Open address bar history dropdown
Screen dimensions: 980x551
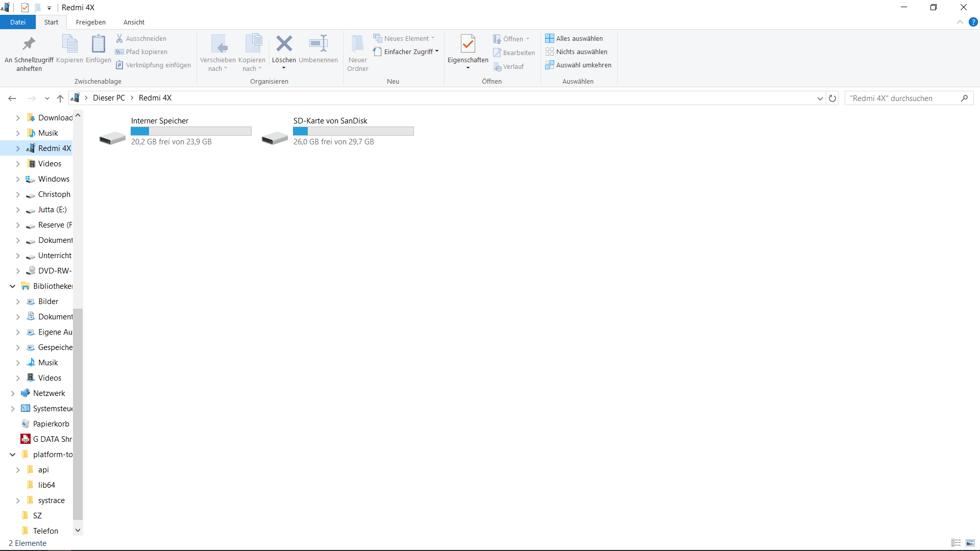[820, 98]
